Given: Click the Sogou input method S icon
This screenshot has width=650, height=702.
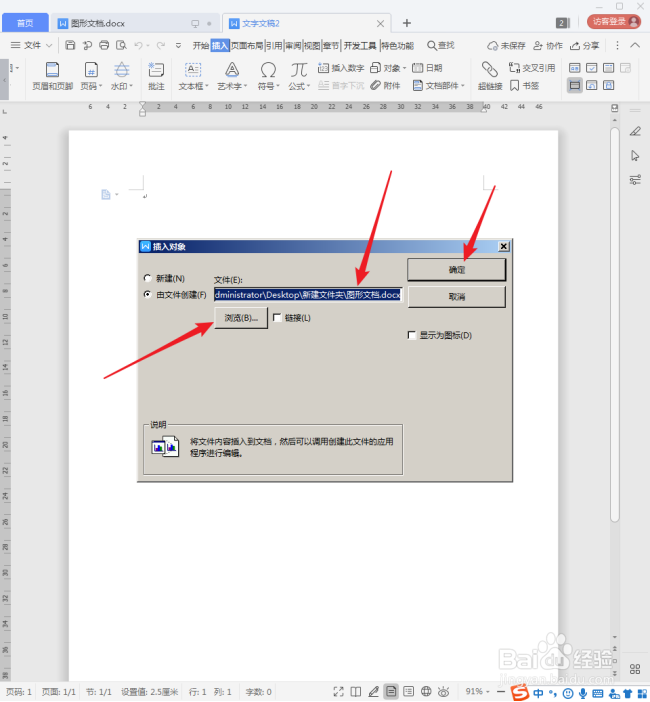Looking at the screenshot, I should coord(520,692).
